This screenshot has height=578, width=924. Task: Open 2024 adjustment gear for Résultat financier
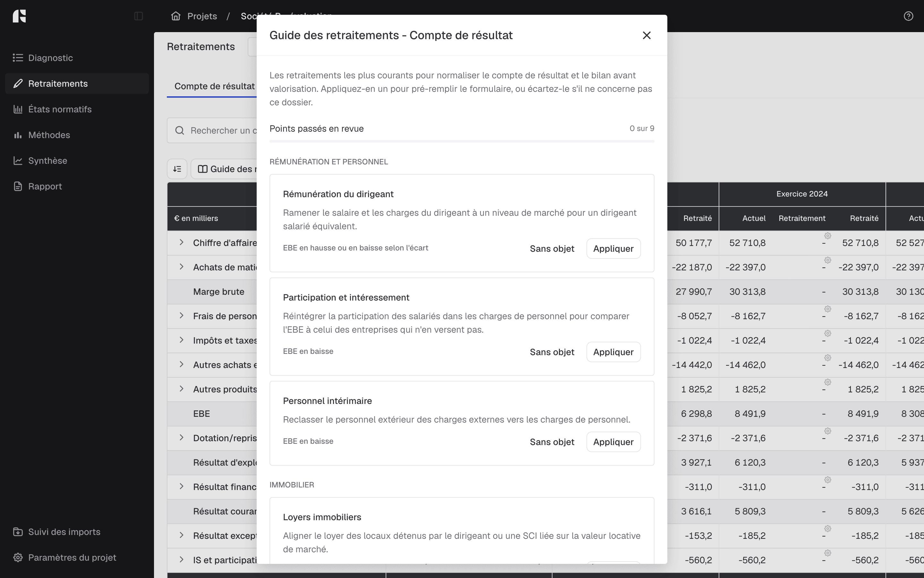click(x=827, y=480)
